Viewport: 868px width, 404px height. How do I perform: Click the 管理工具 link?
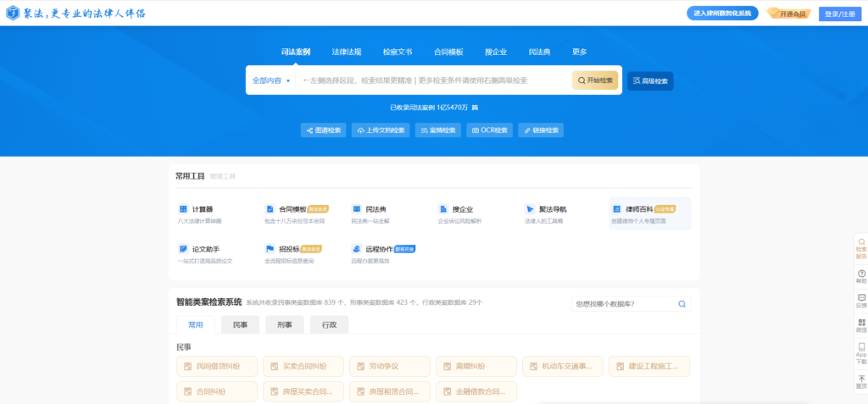point(223,176)
